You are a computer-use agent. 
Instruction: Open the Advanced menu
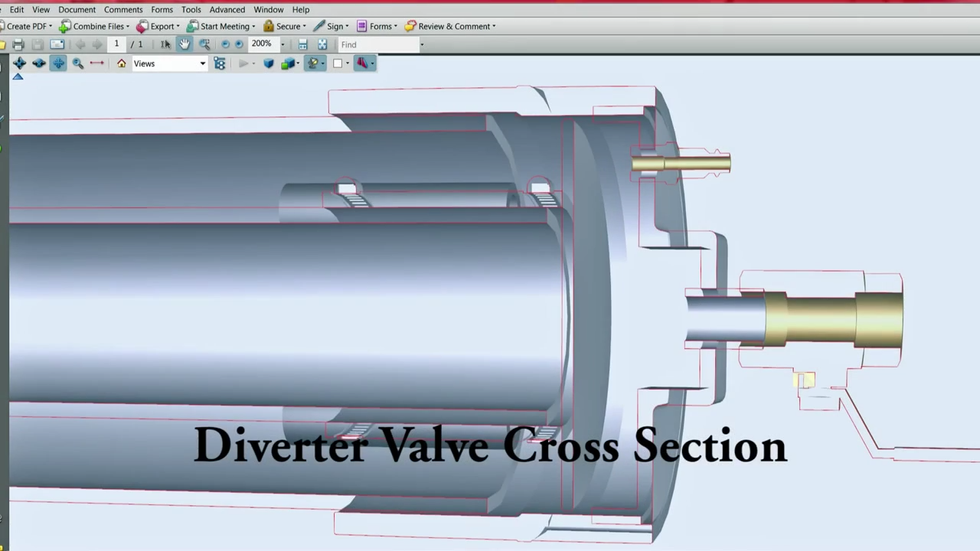point(227,9)
